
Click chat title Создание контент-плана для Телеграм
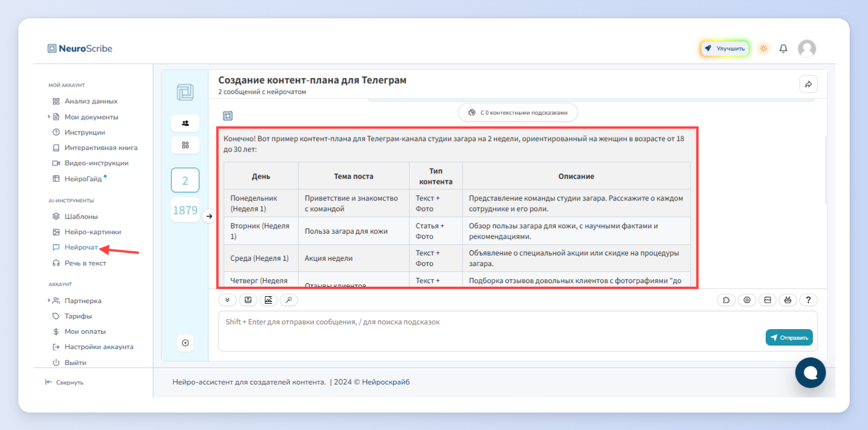(x=312, y=80)
